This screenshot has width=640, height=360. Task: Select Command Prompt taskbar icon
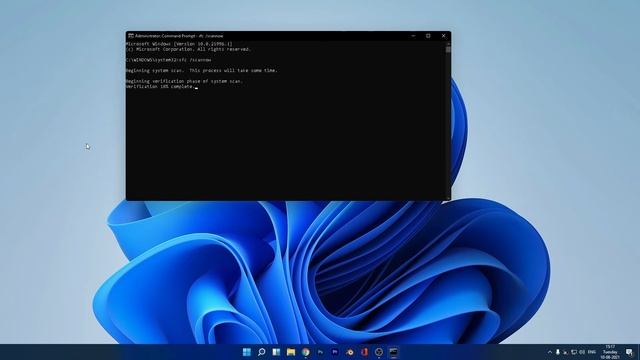coord(393,352)
